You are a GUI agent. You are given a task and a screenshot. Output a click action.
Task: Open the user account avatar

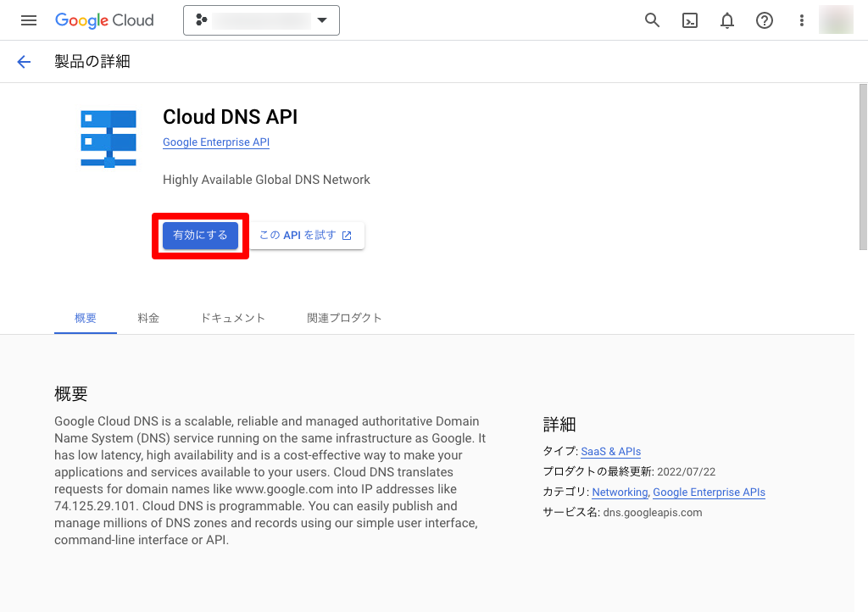pyautogui.click(x=836, y=20)
